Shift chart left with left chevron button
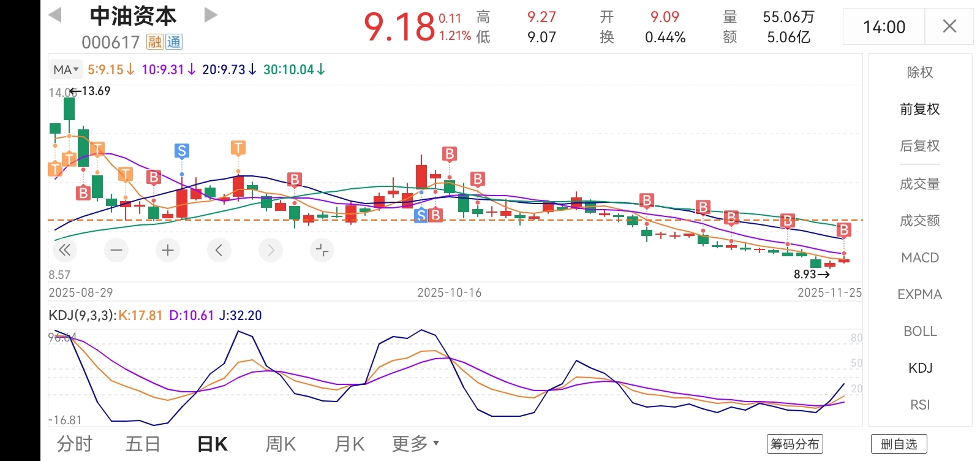The width and height of the screenshot is (980, 461). pyautogui.click(x=219, y=250)
